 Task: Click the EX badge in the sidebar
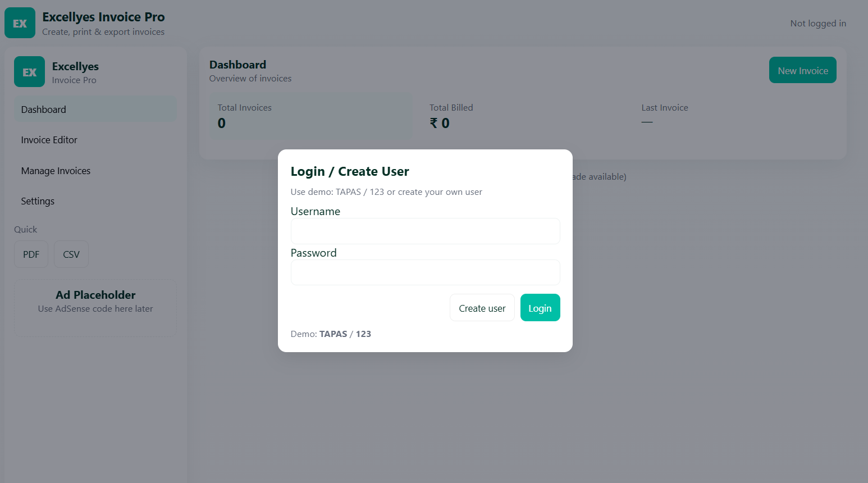[x=29, y=71]
